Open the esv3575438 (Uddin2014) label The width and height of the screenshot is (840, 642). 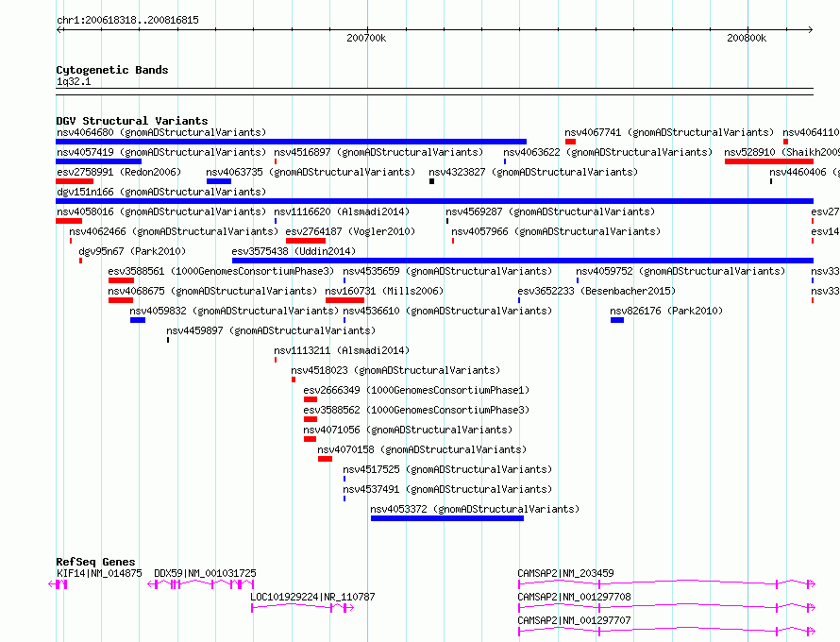(x=294, y=251)
